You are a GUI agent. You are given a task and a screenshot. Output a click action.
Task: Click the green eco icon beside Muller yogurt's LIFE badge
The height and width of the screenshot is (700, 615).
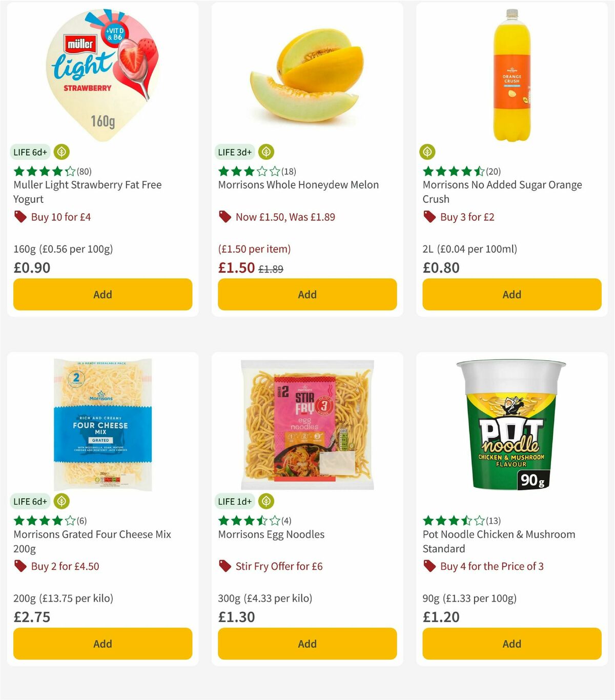click(61, 152)
